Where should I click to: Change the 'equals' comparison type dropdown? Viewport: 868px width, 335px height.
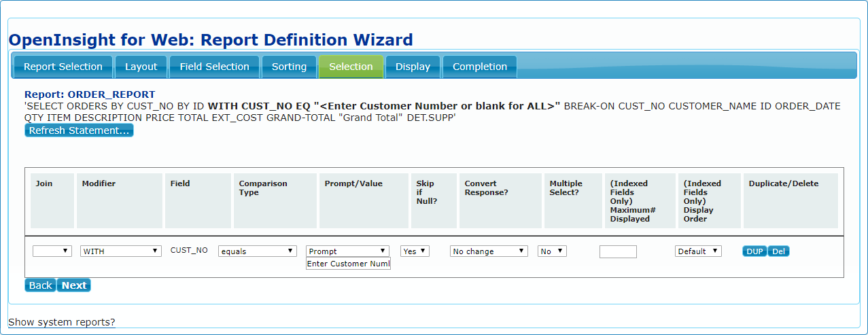[258, 251]
